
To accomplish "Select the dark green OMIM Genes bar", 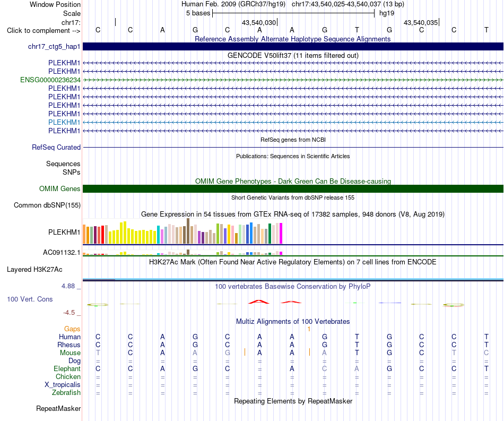I will click(x=293, y=189).
